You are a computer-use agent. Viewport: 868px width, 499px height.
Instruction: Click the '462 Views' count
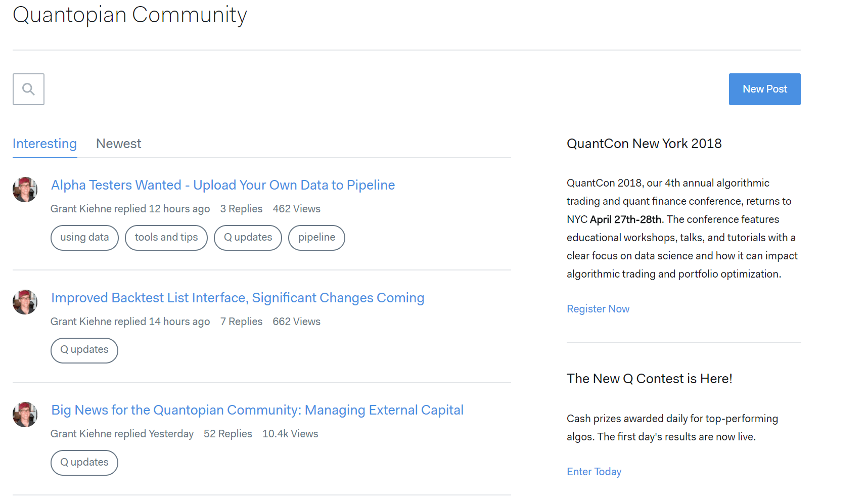(x=296, y=209)
